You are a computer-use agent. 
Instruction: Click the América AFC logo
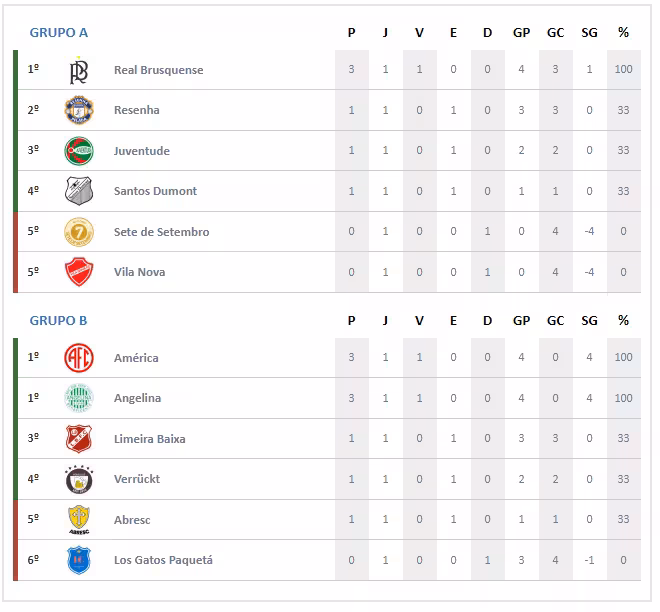pyautogui.click(x=78, y=358)
